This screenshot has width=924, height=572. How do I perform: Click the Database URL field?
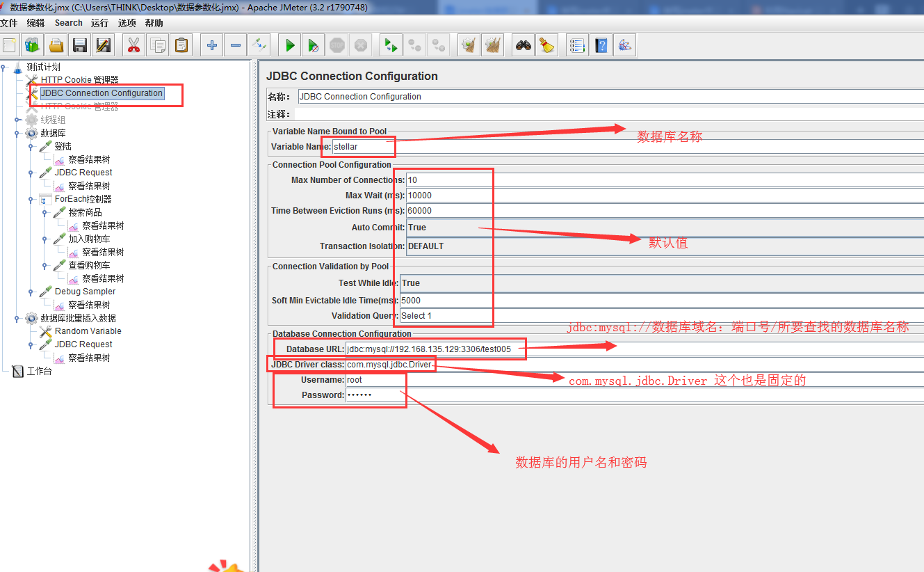coord(634,349)
